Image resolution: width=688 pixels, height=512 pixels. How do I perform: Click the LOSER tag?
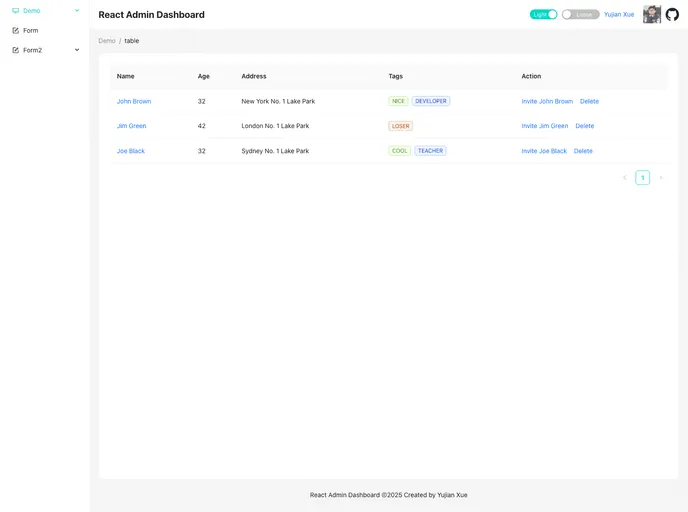coord(400,126)
